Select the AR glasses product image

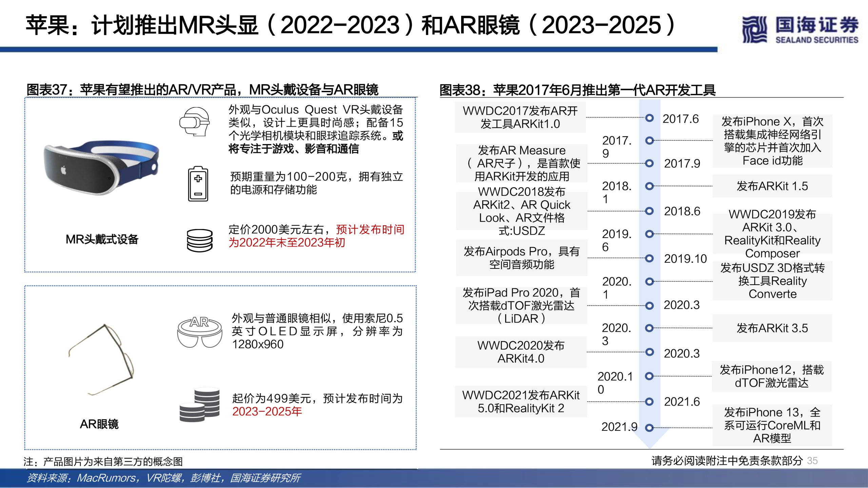click(x=101, y=360)
